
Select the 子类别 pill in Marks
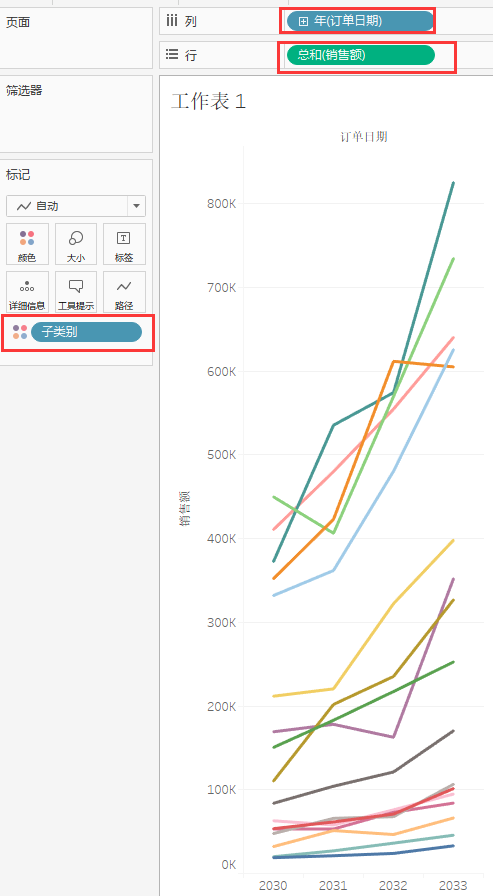tap(86, 332)
